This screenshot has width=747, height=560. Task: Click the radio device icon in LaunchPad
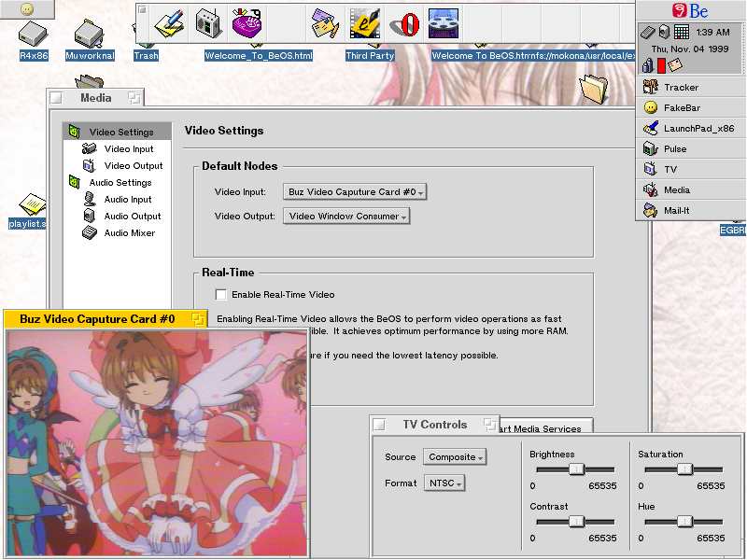tap(208, 22)
